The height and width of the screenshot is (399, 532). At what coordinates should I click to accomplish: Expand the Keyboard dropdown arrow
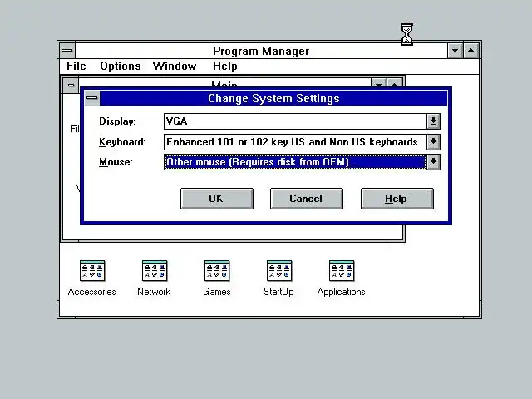tap(433, 142)
